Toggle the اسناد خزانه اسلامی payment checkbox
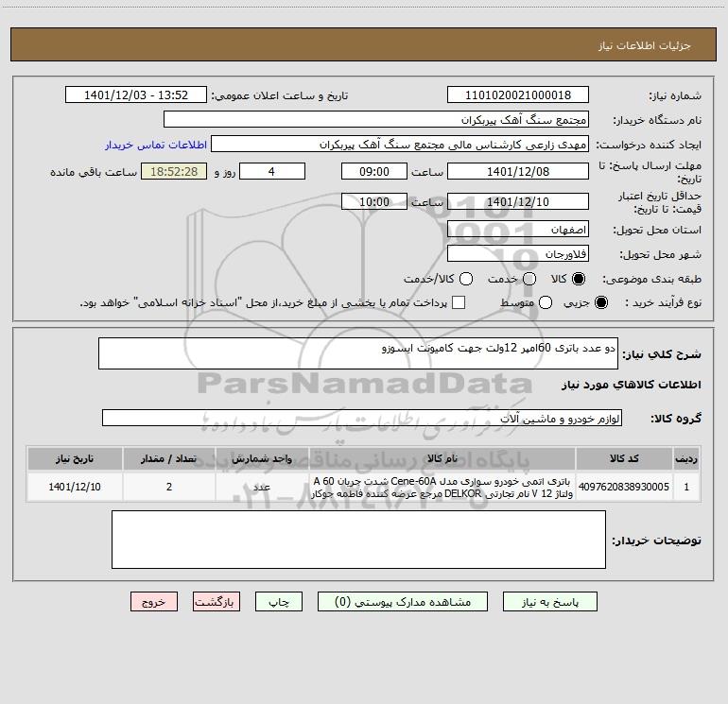 [x=459, y=302]
